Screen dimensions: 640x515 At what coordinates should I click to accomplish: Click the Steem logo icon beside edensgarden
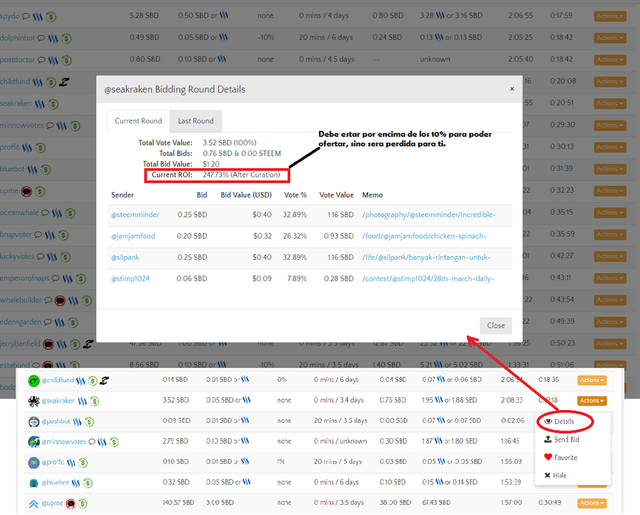tap(60, 323)
